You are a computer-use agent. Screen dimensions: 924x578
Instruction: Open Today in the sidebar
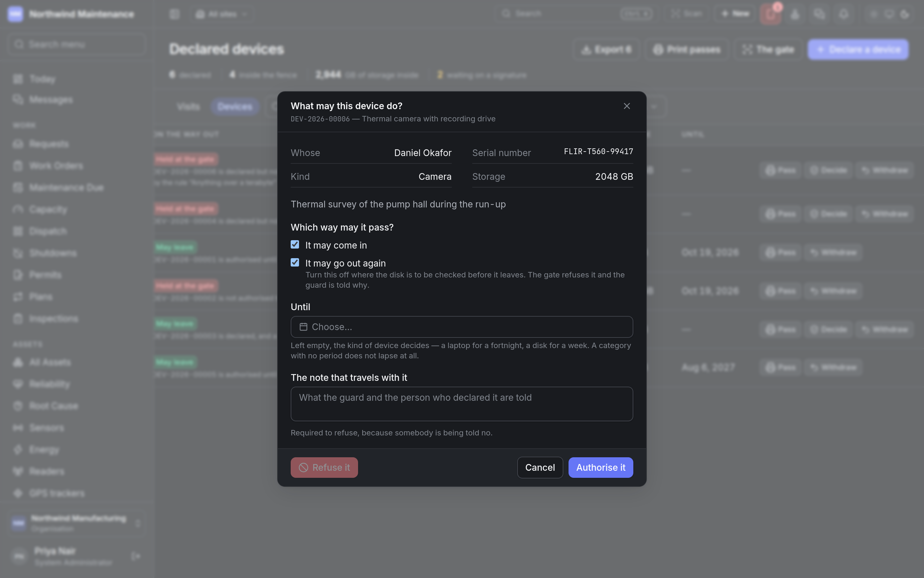point(76,79)
